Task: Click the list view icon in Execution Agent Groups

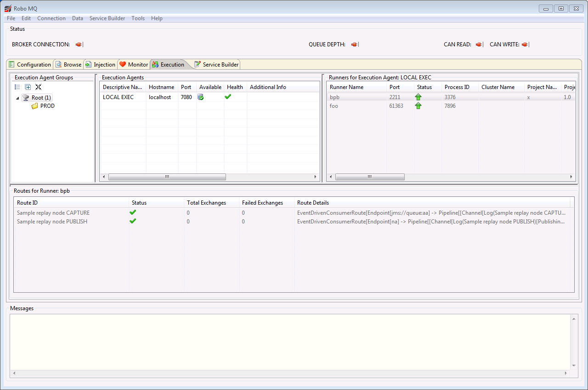Action: [17, 87]
